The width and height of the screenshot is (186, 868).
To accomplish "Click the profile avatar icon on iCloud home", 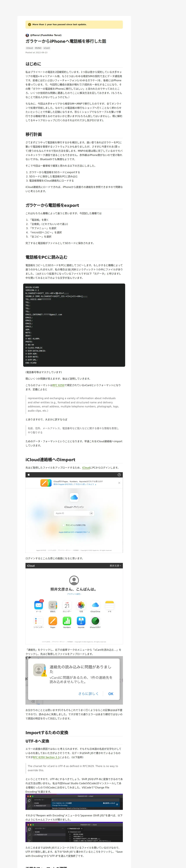I will pyautogui.click(x=74, y=580).
